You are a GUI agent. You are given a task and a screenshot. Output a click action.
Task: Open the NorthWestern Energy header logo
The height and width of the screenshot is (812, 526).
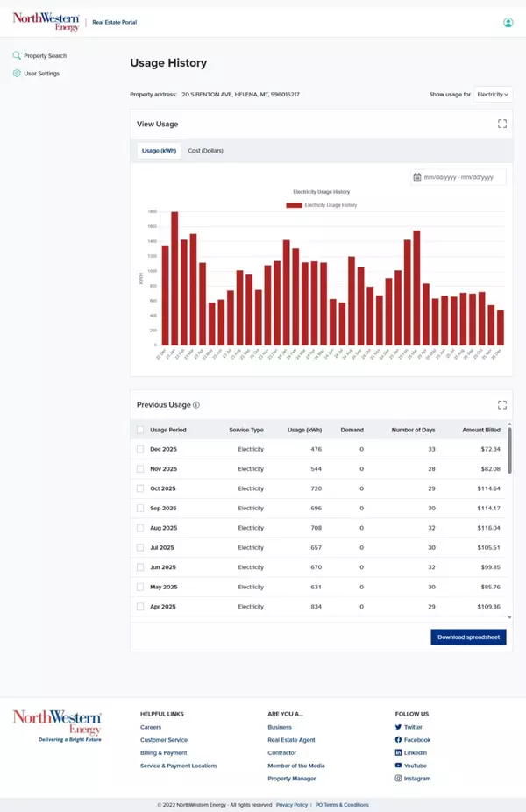[x=46, y=22]
